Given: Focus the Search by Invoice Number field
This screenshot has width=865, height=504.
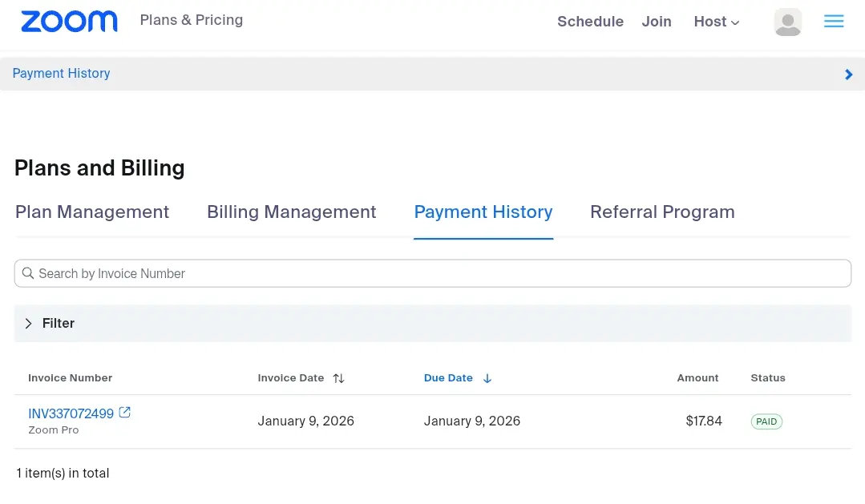Looking at the screenshot, I should point(433,273).
